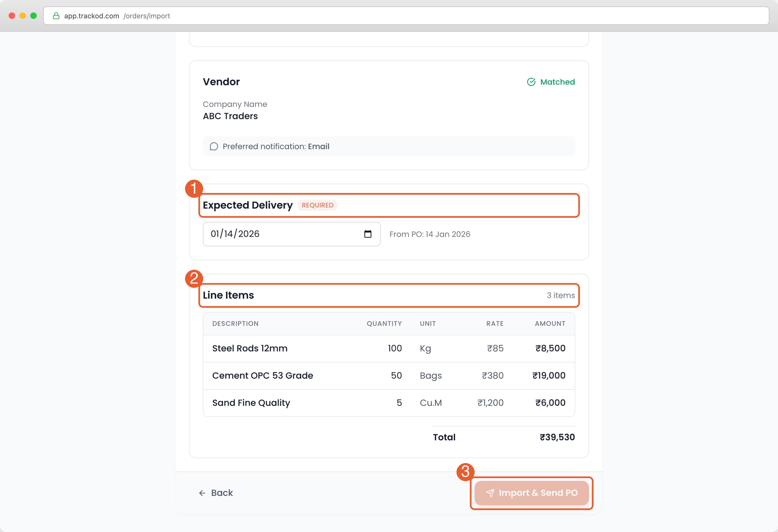The height and width of the screenshot is (532, 778).
Task: Click the DESCRIPTION column header
Action: coord(235,324)
